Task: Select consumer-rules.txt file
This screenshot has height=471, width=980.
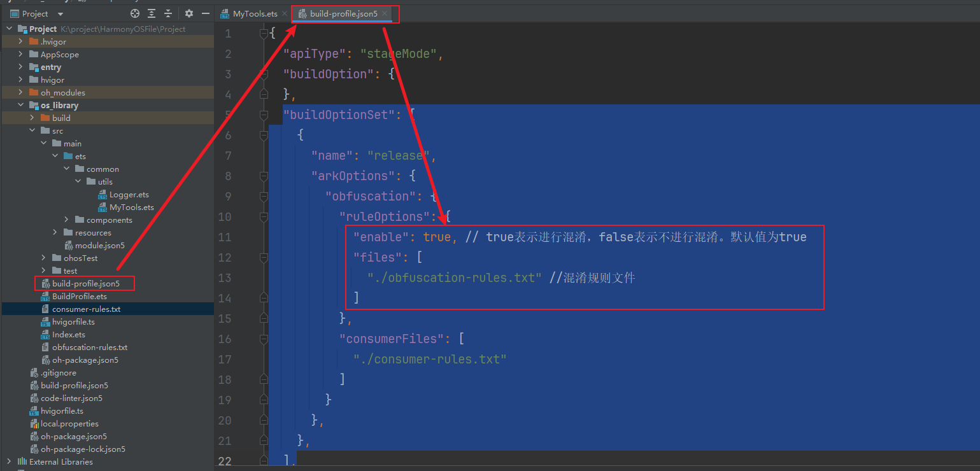Action: point(86,309)
